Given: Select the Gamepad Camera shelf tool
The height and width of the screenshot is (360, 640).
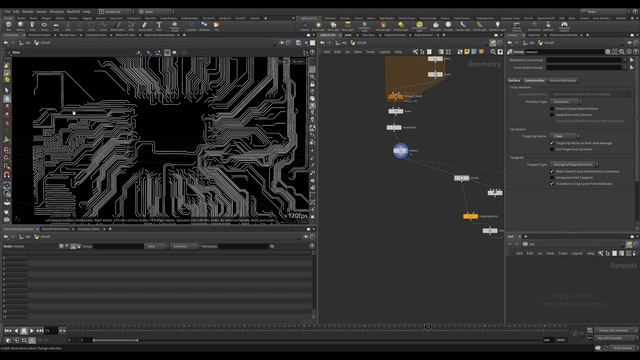Looking at the screenshot, I should [x=564, y=26].
